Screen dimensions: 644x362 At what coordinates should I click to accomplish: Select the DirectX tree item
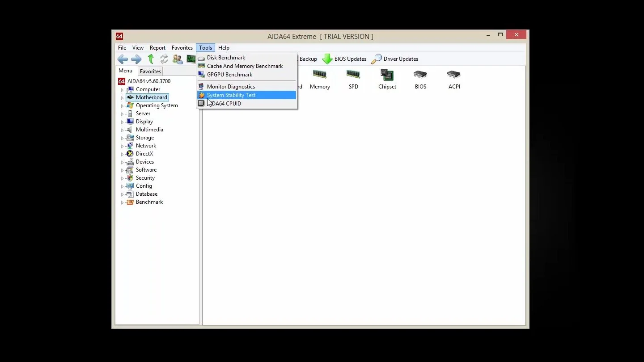tap(144, 154)
